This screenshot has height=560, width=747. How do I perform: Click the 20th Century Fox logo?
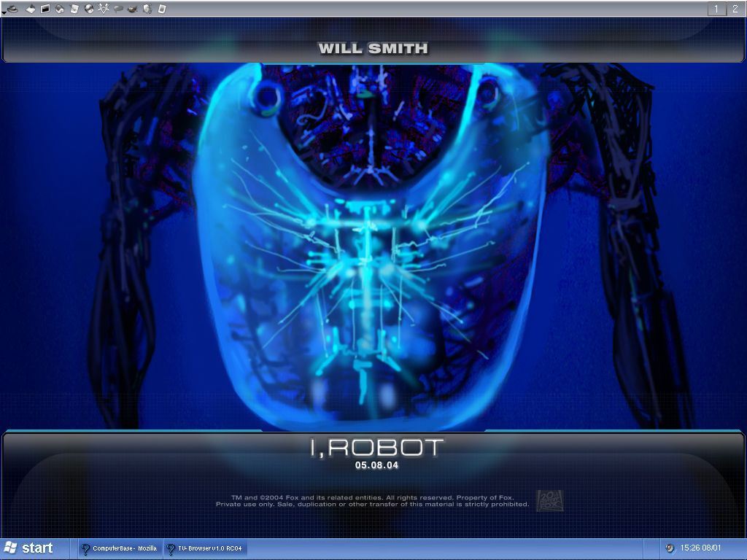pos(550,500)
